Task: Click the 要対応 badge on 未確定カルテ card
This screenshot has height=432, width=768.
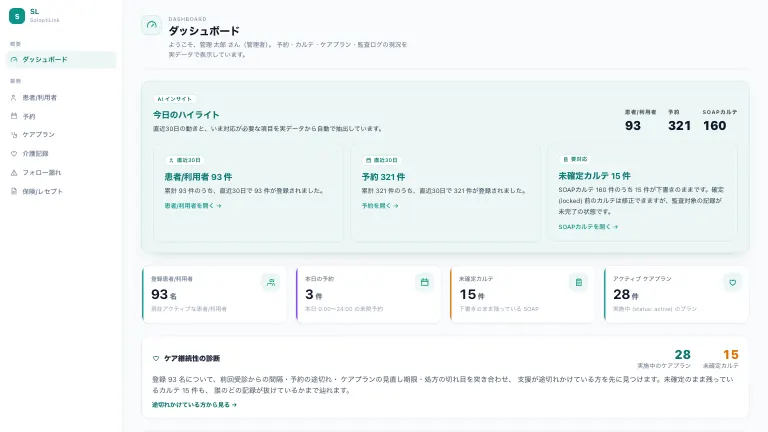Action: point(575,159)
